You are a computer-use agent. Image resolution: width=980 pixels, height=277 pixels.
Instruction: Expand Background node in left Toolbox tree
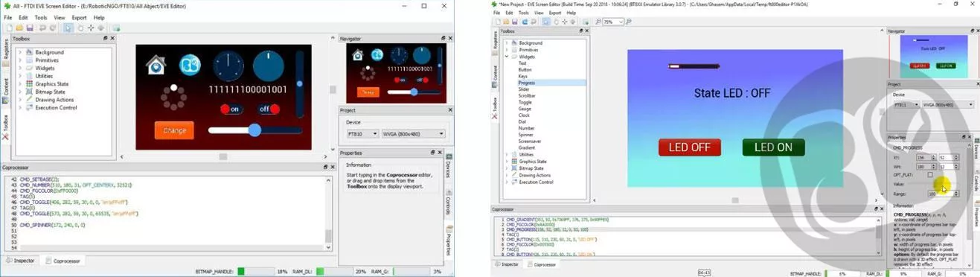coord(20,53)
